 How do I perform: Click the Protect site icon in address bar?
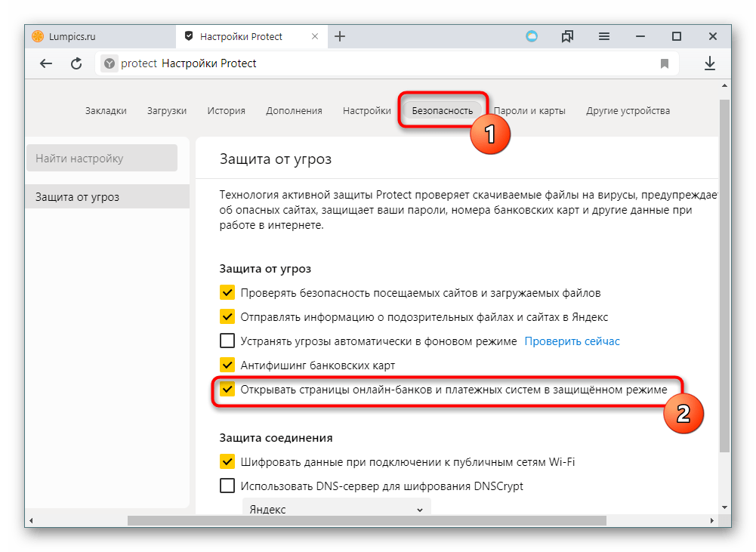click(110, 64)
